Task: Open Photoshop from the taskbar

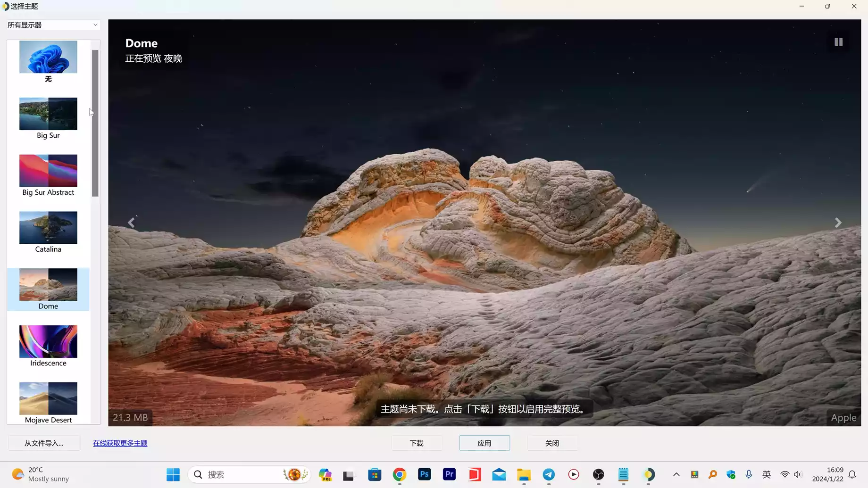Action: tap(424, 474)
